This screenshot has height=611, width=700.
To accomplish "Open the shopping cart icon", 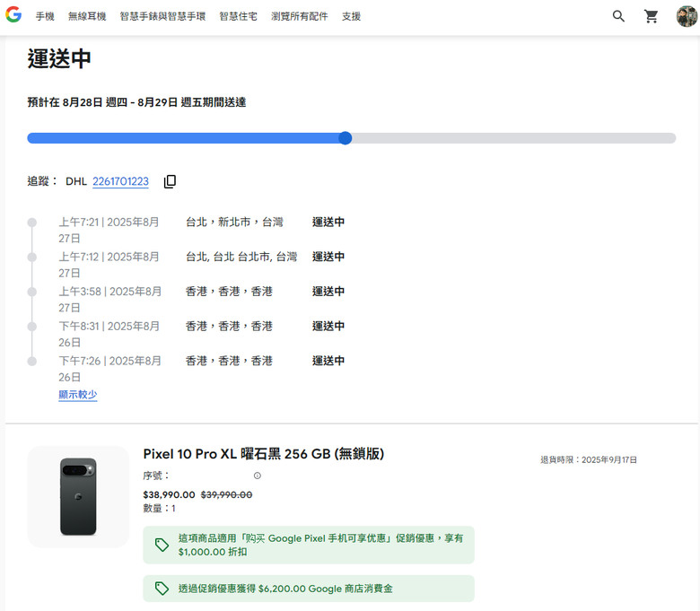I will click(x=652, y=16).
